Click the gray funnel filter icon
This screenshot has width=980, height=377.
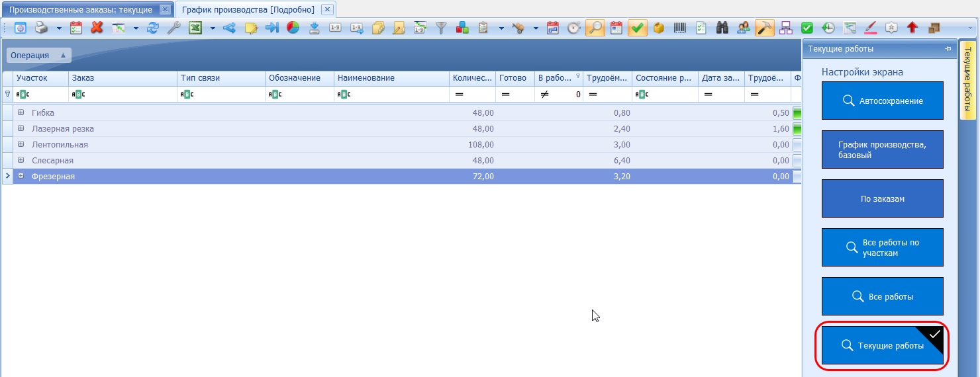[441, 28]
